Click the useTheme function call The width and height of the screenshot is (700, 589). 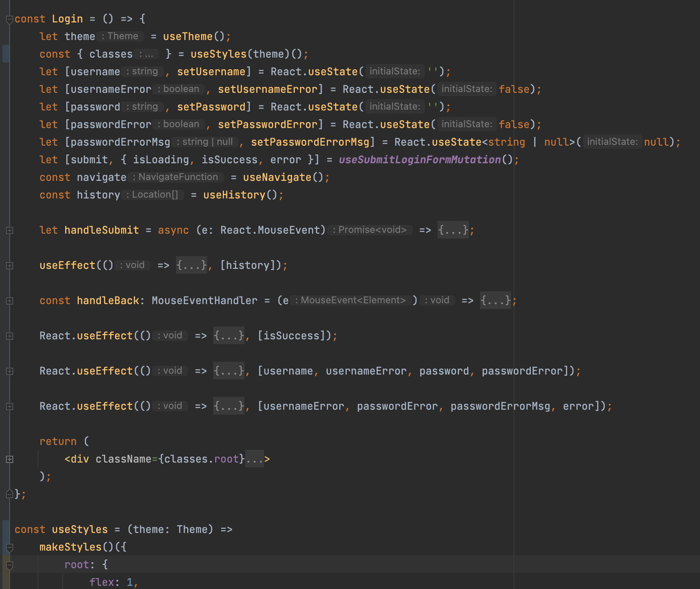(x=188, y=36)
